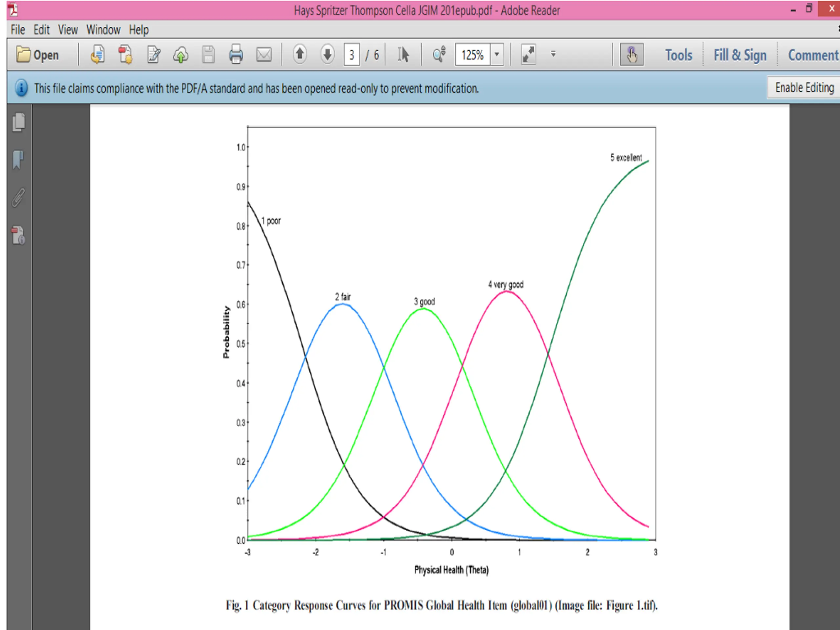Open the Comment pane
Viewport: 840px width, 630px height.
point(813,55)
